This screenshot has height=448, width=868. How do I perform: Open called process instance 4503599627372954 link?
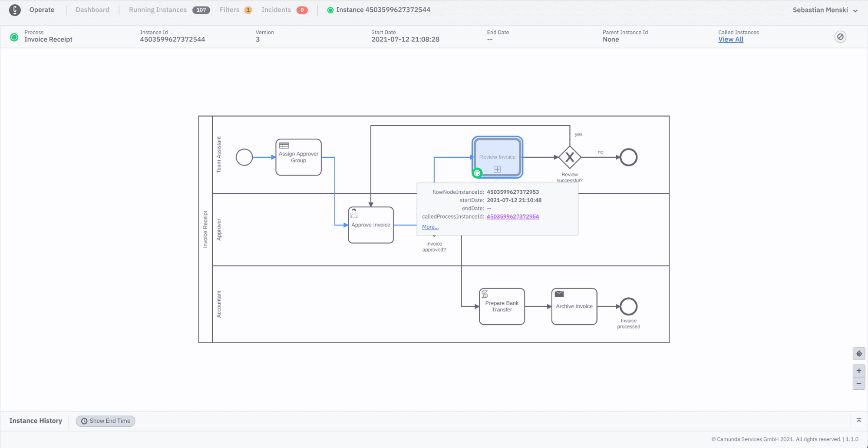click(x=513, y=216)
